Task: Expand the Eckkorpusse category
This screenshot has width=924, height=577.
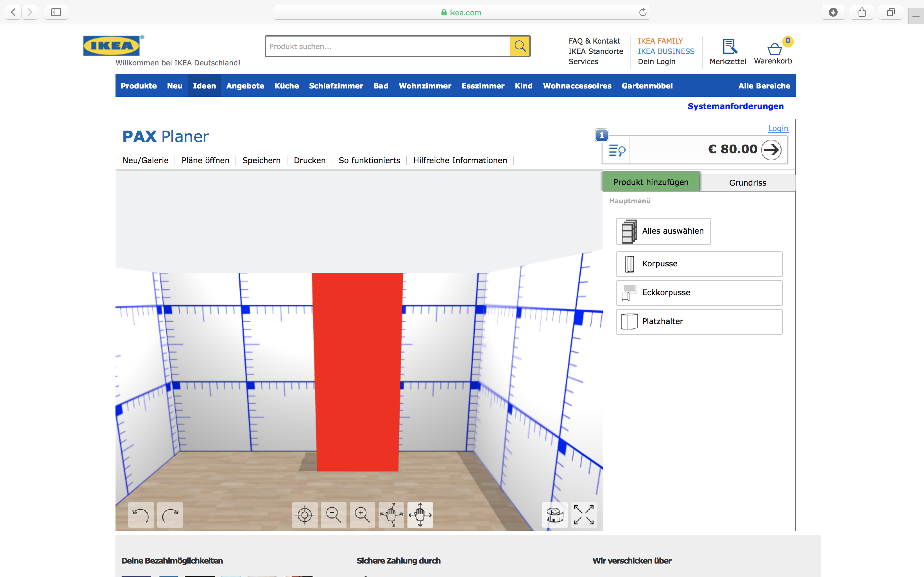Action: point(699,293)
